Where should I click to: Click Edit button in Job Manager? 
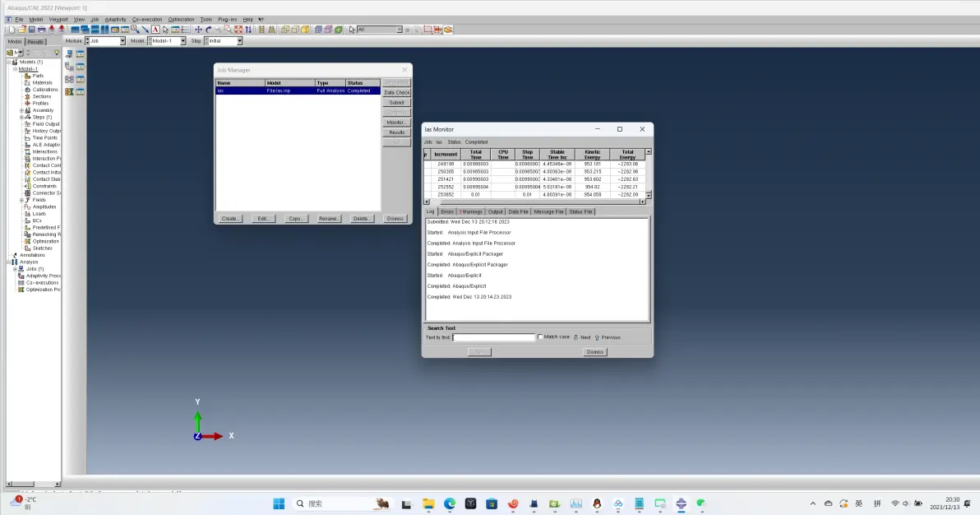263,218
